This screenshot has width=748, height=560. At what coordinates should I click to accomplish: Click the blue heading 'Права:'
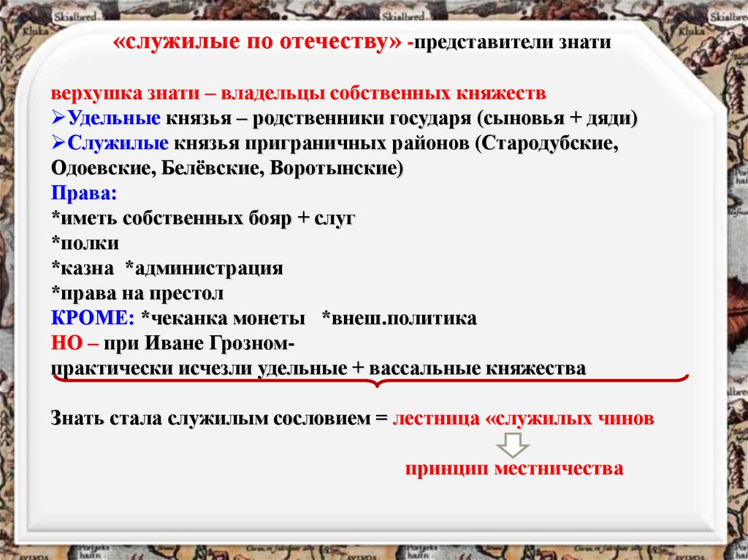coord(84,193)
